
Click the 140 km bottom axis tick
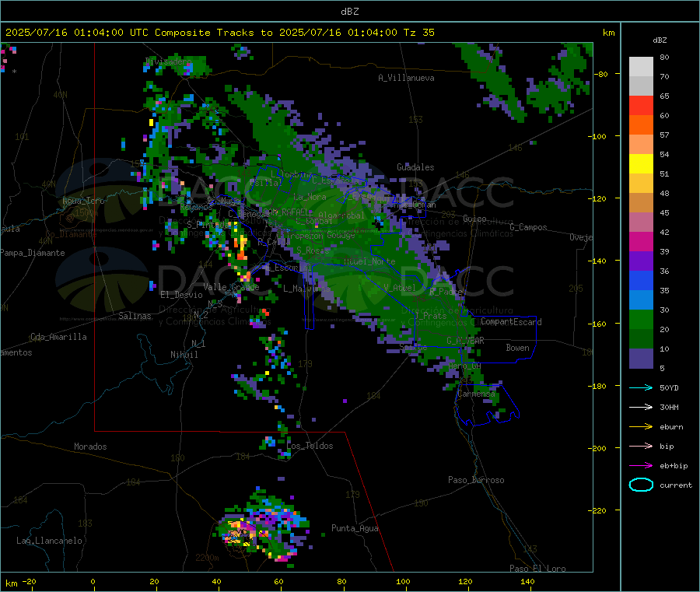coord(527,581)
